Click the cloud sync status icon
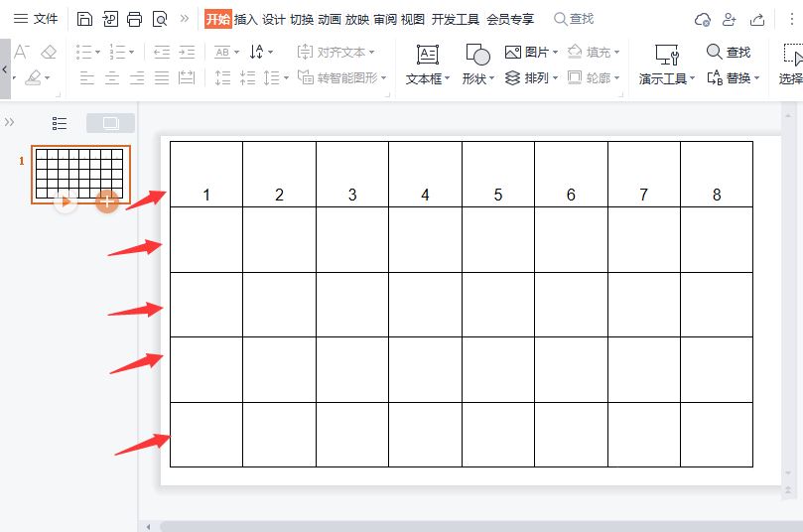 (703, 19)
